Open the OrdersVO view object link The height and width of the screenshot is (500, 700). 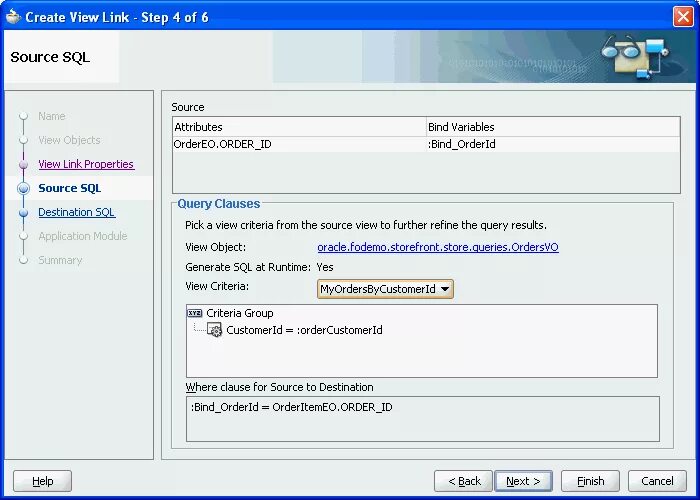438,247
